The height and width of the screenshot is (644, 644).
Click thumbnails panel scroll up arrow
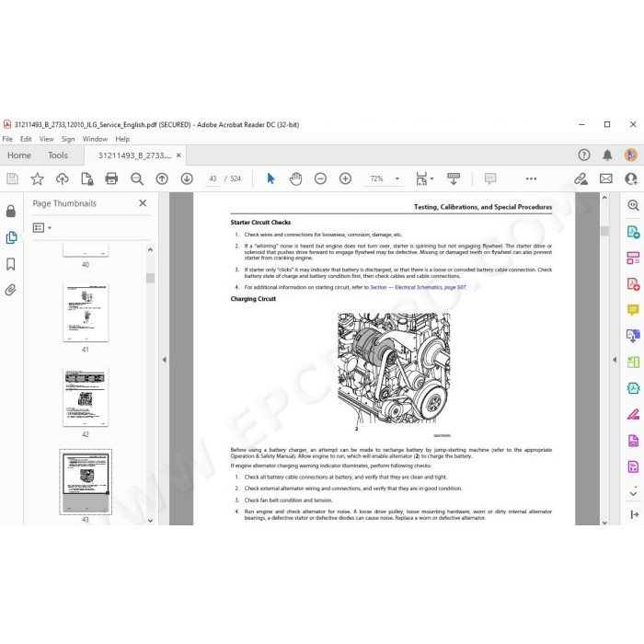click(150, 249)
